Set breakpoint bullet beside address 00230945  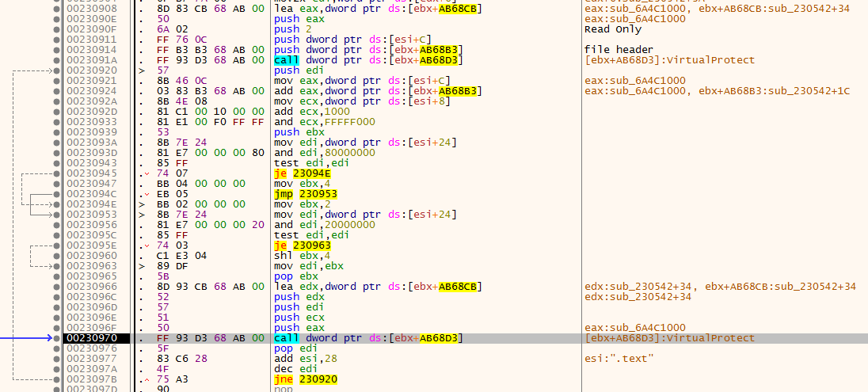pyautogui.click(x=56, y=173)
